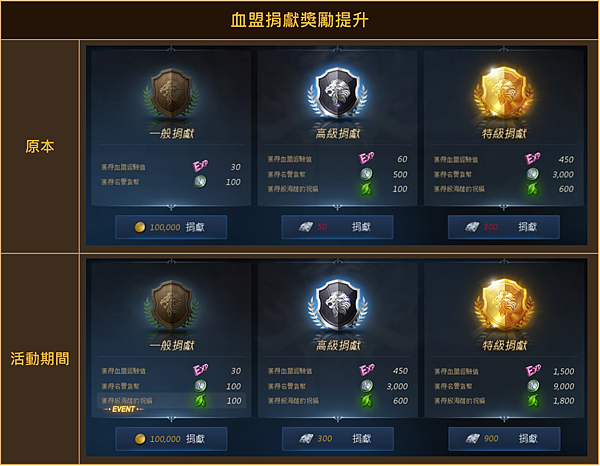Click 300 diamond 捐獻 button in 原本 row

point(504,227)
